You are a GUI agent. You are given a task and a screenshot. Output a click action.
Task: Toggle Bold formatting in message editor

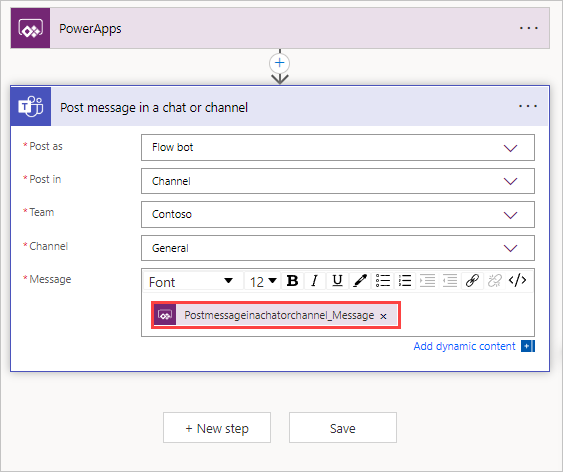point(293,281)
